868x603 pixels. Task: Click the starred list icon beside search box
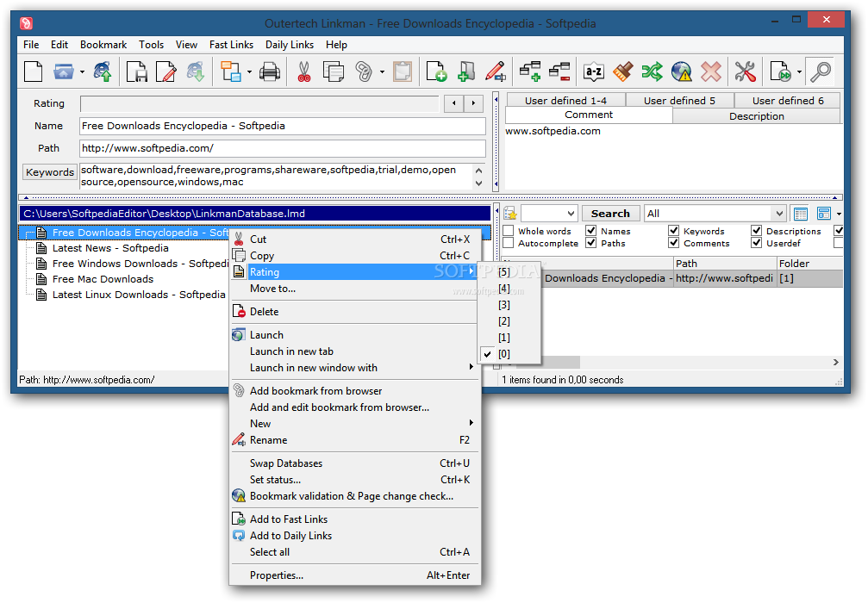coord(509,214)
